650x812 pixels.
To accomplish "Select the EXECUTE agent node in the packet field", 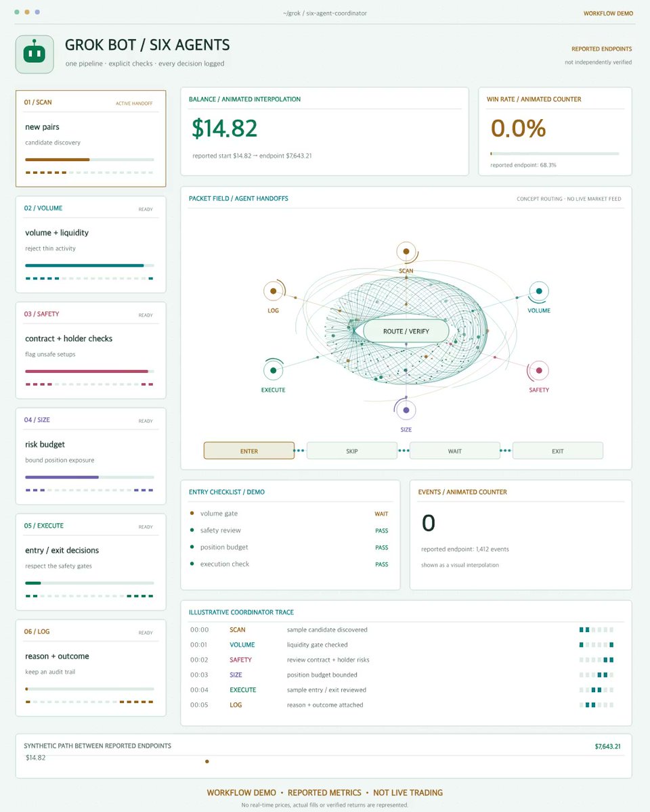I will pyautogui.click(x=273, y=371).
